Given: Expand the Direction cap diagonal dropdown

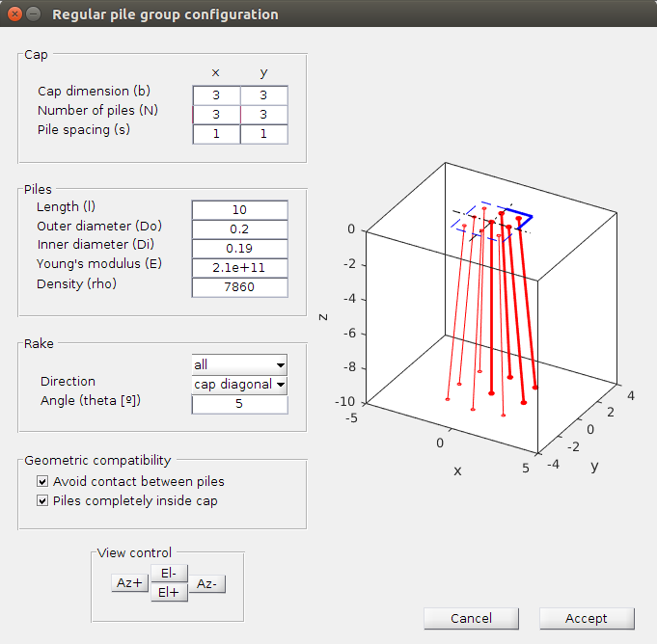Looking at the screenshot, I should [239, 385].
